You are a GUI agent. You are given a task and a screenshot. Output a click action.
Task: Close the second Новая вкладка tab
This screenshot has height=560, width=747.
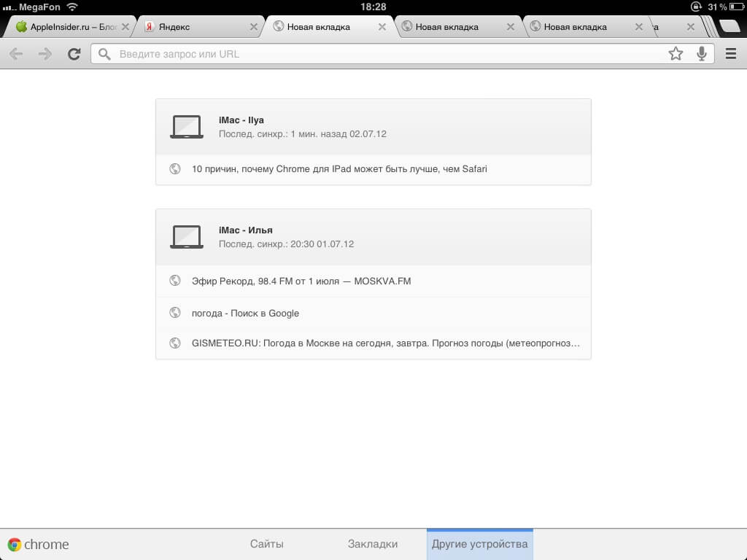(511, 27)
